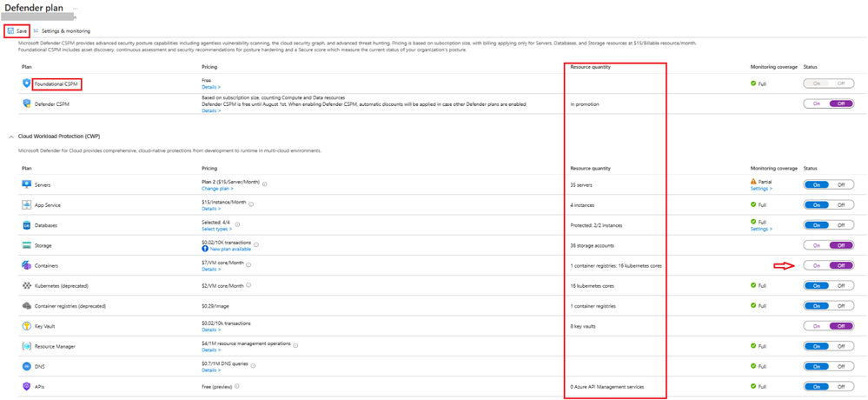Turn on the Defender CSPM status switch
868x400 pixels.
[828, 103]
